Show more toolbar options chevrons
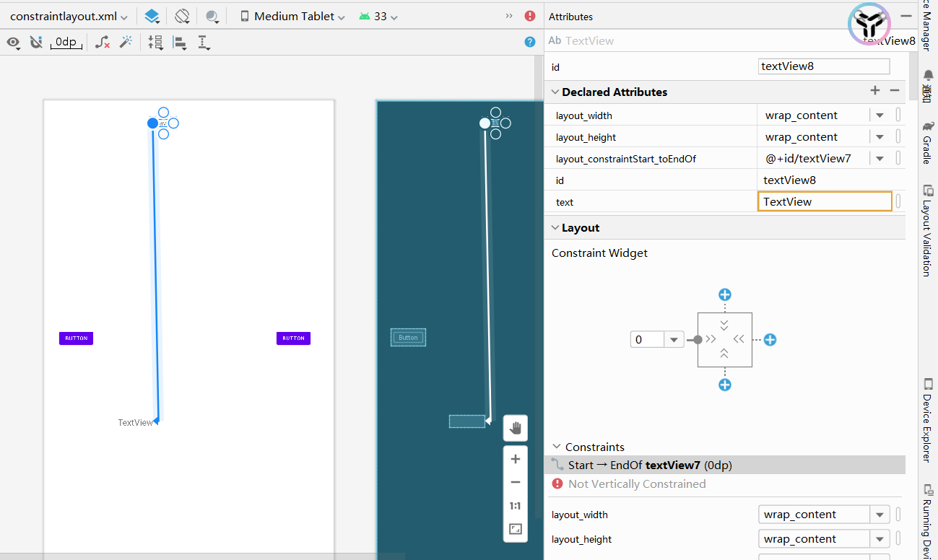 coord(509,16)
